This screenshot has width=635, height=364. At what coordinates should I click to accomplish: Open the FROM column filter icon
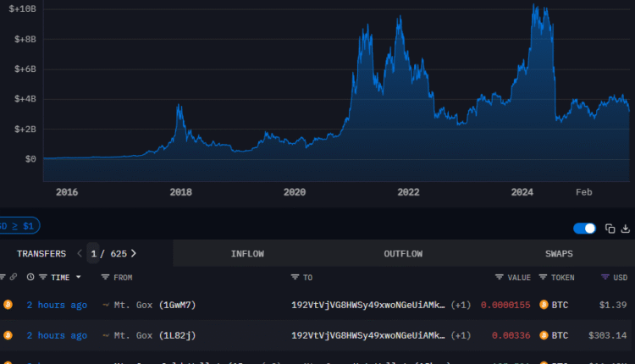click(105, 277)
